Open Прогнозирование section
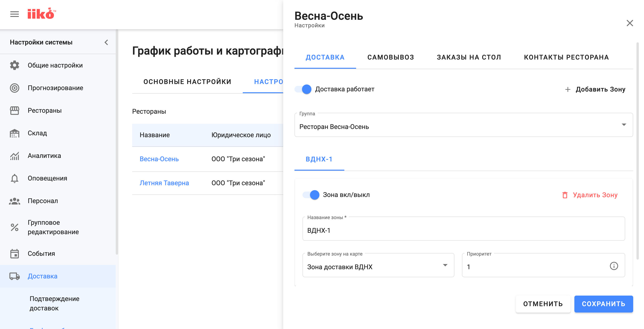The height and width of the screenshot is (329, 644). 56,88
